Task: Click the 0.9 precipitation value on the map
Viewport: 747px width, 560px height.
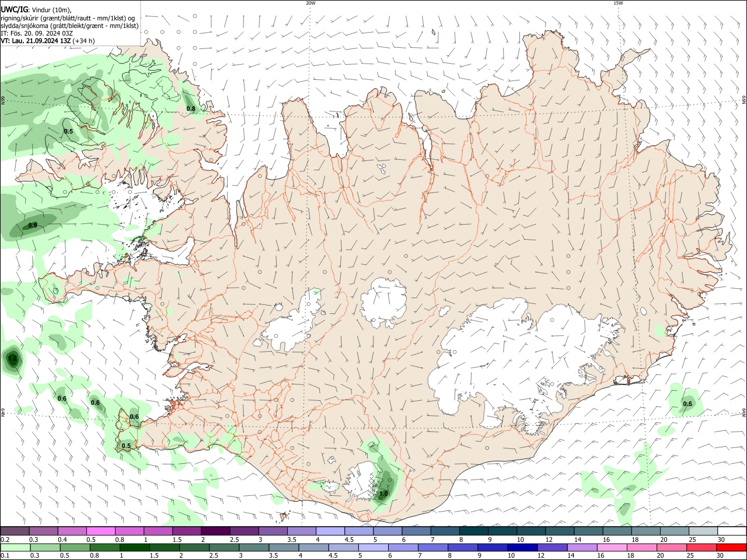Action: click(33, 225)
